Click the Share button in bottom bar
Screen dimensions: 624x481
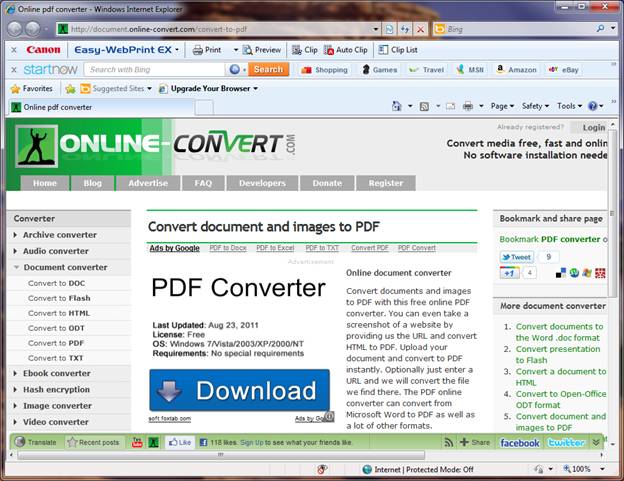coord(475,442)
